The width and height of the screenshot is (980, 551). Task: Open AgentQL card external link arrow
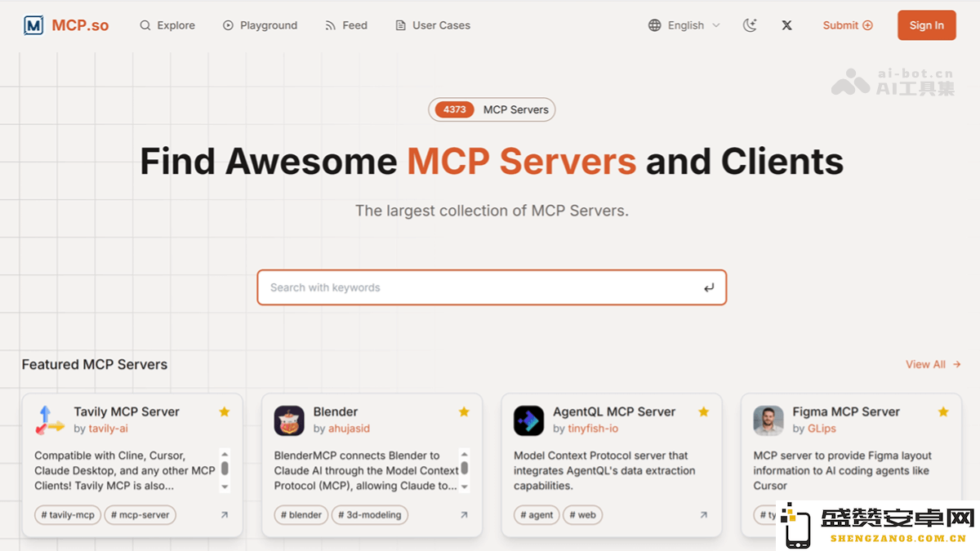point(703,515)
